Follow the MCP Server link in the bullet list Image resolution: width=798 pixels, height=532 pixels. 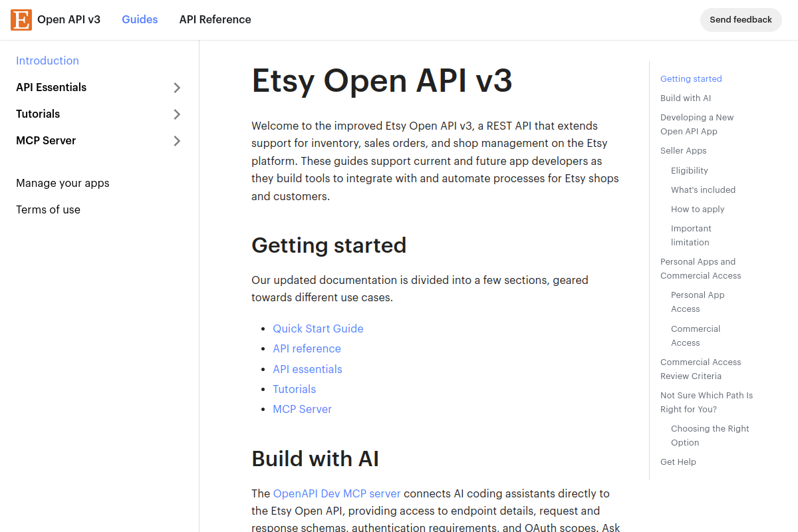(x=302, y=409)
